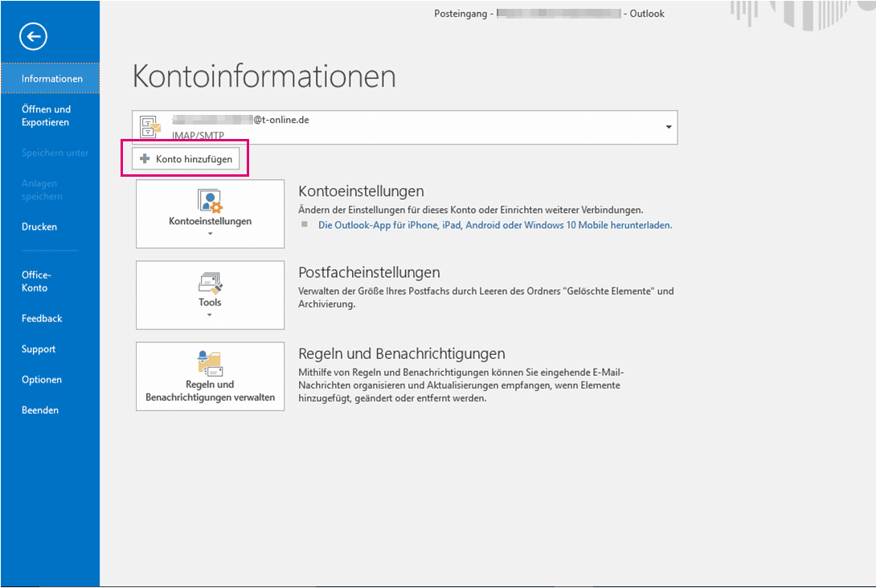Click the Kontoeinstellungen person-and-gear icon
This screenshot has width=876, height=588.
[x=210, y=201]
